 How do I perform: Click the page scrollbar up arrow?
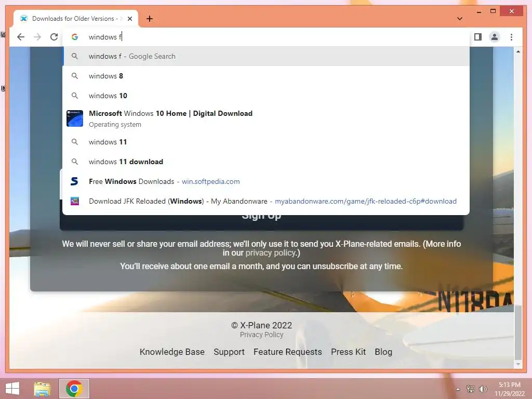coord(518,51)
